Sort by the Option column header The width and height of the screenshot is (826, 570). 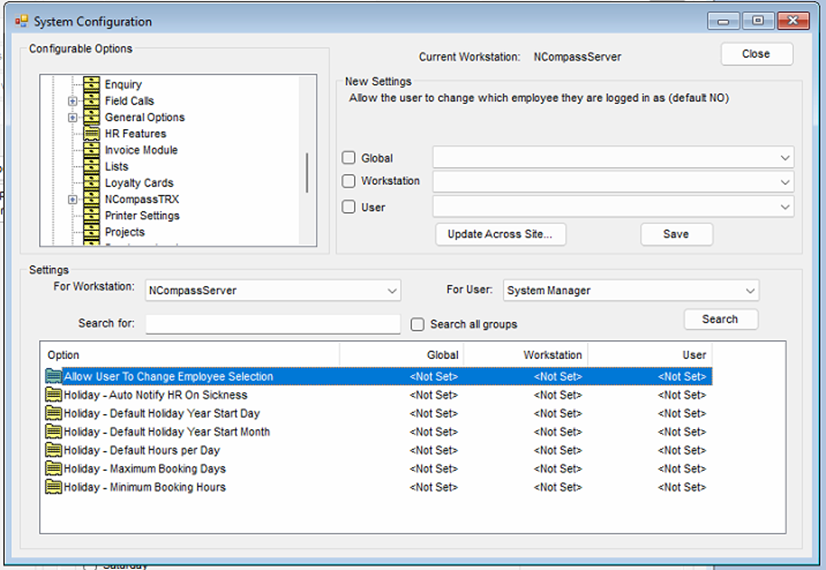190,355
